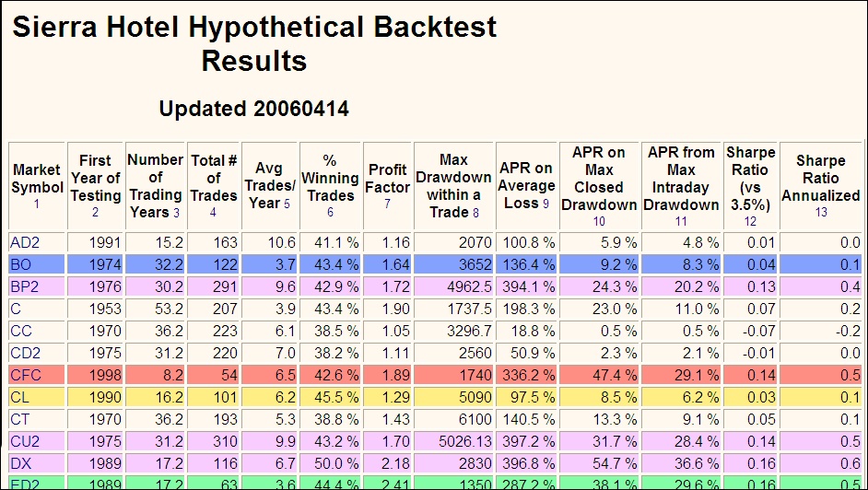Follow footnote 6 under % Winning Trades
Screen dimensions: 868x490
(x=331, y=213)
